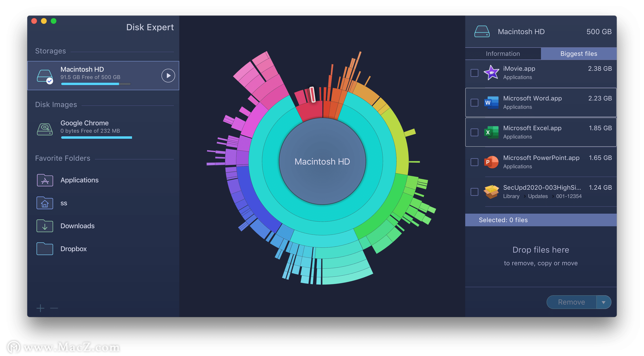Click the 91.5 GB Free of 500 GB text
644x356 pixels.
pos(90,77)
